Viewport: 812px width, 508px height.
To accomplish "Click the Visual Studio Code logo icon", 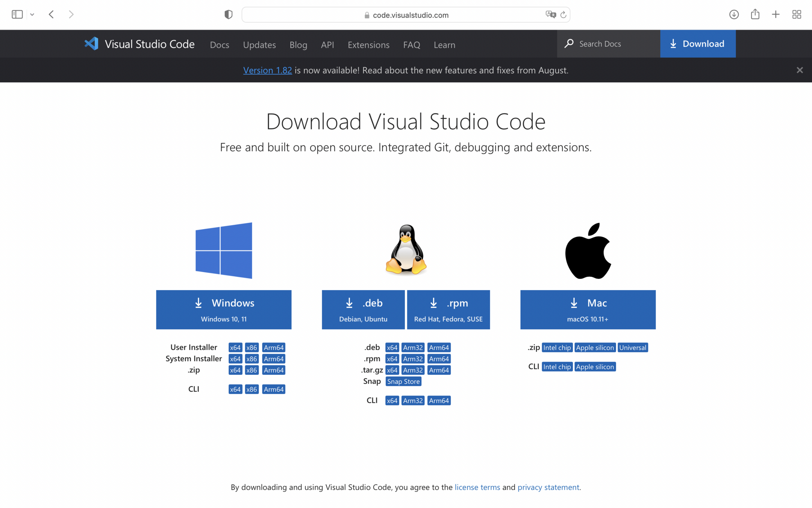I will (91, 44).
